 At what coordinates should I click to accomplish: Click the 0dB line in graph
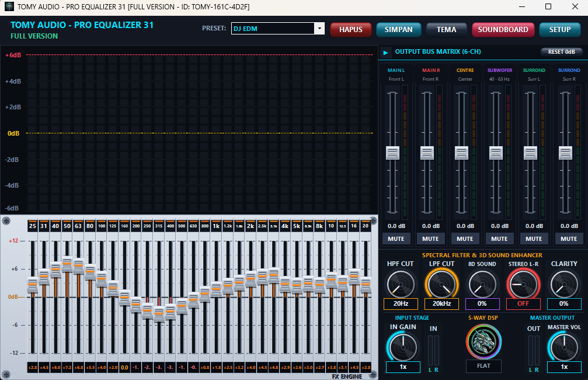[x=200, y=133]
